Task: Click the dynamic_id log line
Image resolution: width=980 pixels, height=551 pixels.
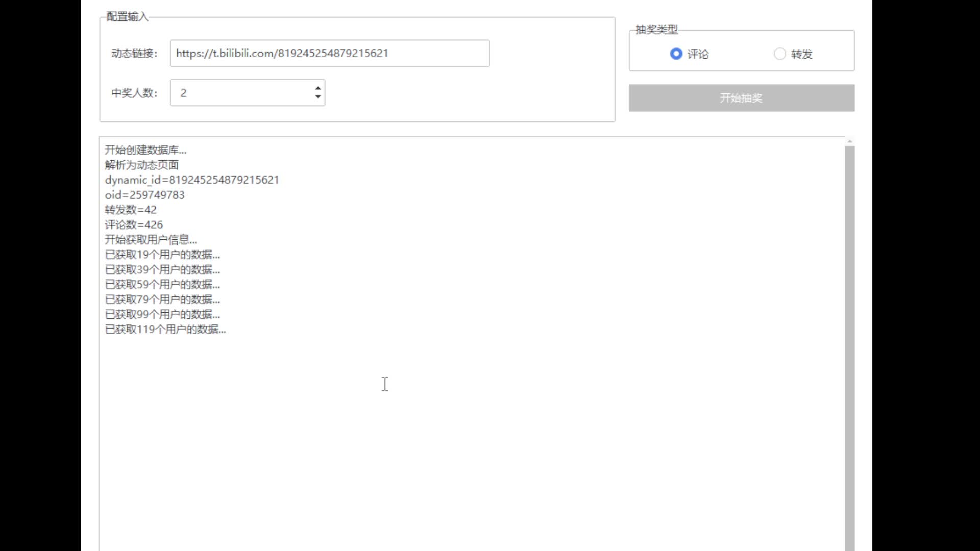Action: point(192,180)
